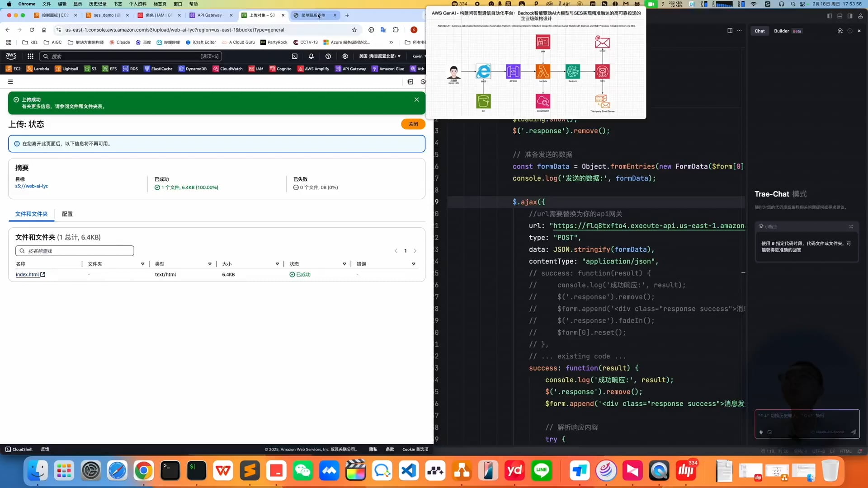Open the index.html file link
Viewport: 868px width, 488px height.
tap(27, 275)
